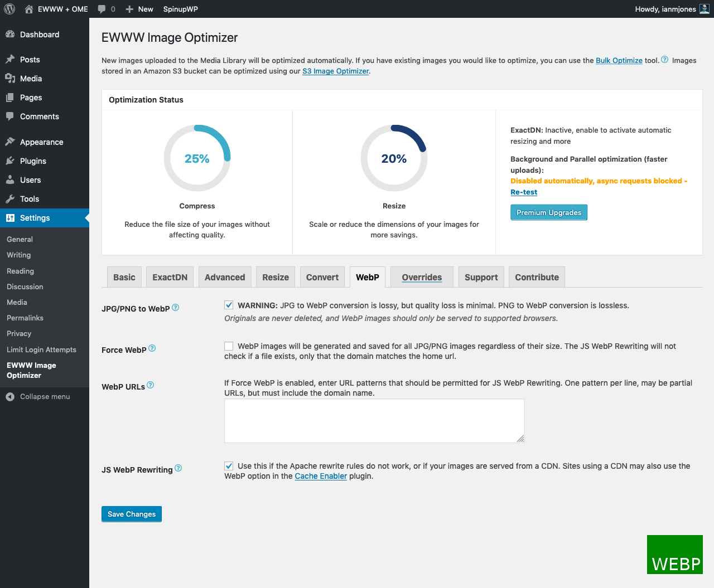The width and height of the screenshot is (714, 588).
Task: Grab the WebP URLs textarea resize handle
Action: click(x=520, y=439)
